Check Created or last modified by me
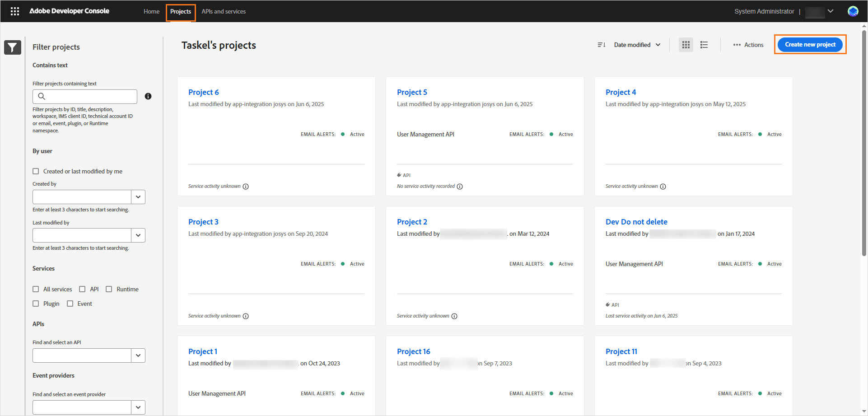 (x=36, y=171)
